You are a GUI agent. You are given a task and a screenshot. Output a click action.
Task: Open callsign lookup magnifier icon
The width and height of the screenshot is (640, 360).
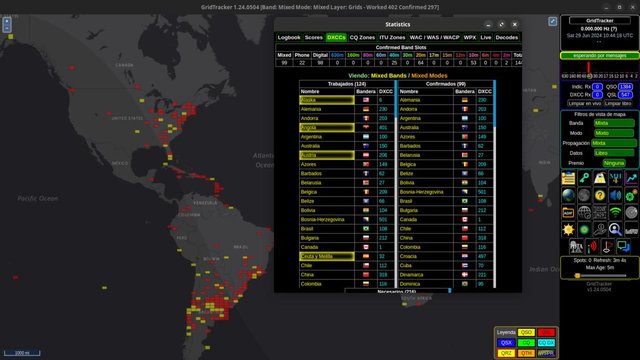[x=615, y=229]
